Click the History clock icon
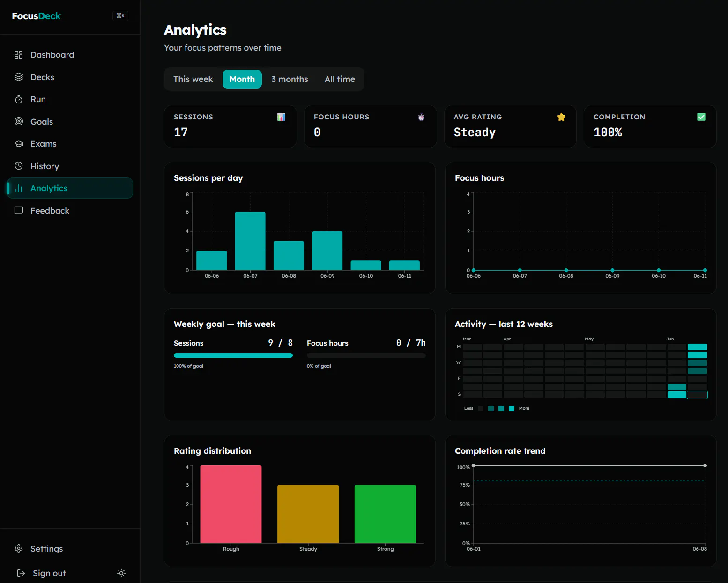 [19, 166]
